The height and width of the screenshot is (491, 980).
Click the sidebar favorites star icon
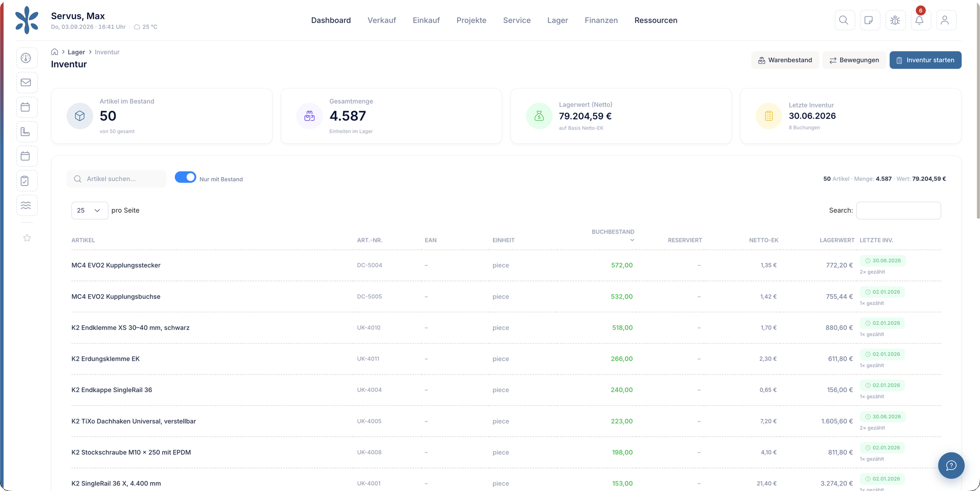(27, 238)
